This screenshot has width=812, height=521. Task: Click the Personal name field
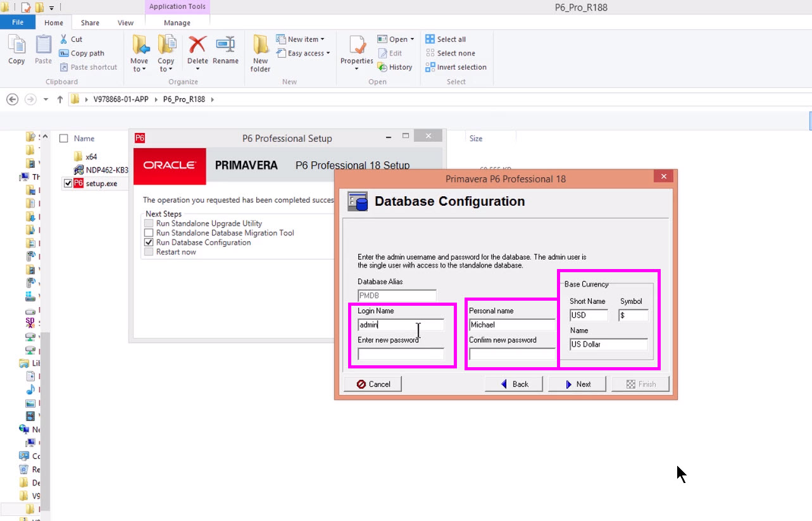pos(512,325)
